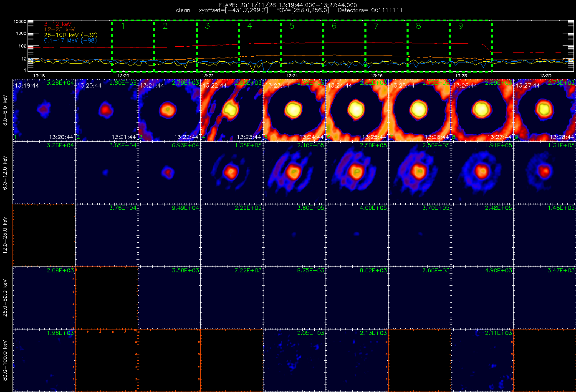
Task: Open the 6-12 keV image labeled 1.31E+05
Action: coord(545,173)
